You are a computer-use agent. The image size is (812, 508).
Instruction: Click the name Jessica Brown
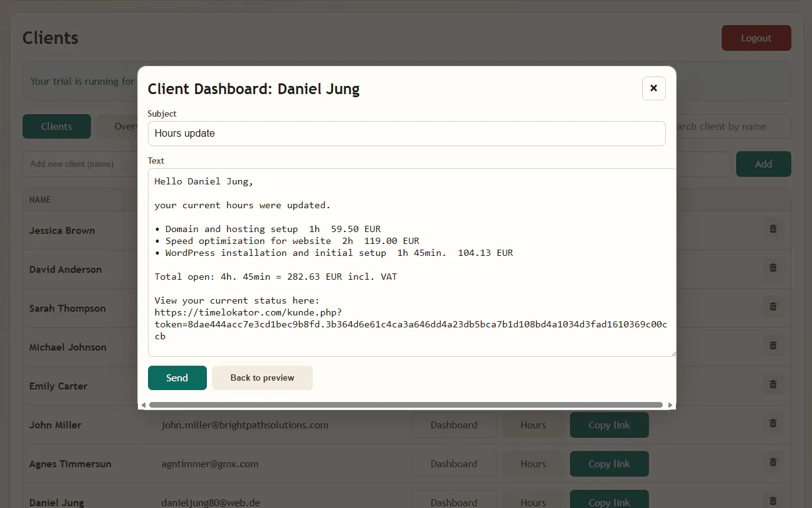62,231
